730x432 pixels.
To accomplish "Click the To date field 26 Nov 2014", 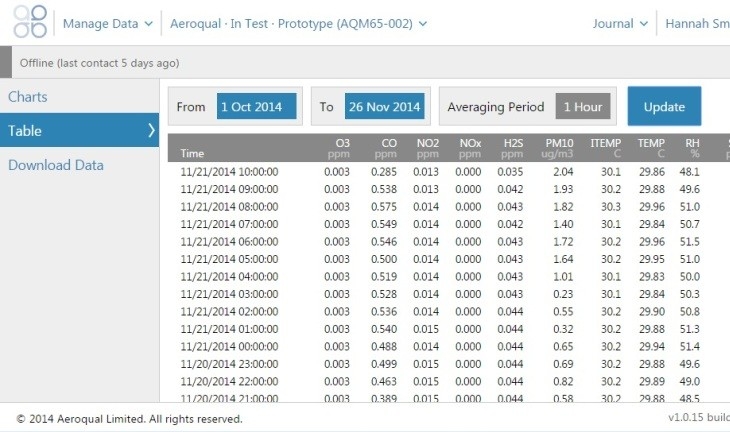I will [x=385, y=107].
